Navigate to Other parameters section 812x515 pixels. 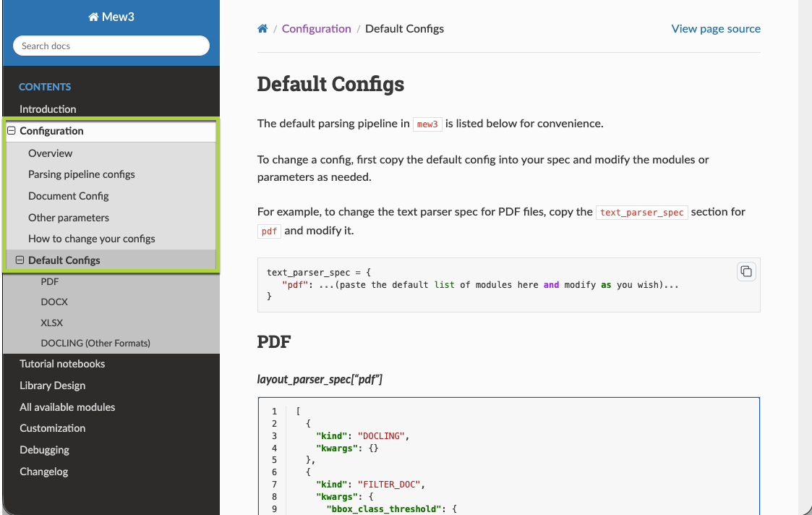[69, 218]
